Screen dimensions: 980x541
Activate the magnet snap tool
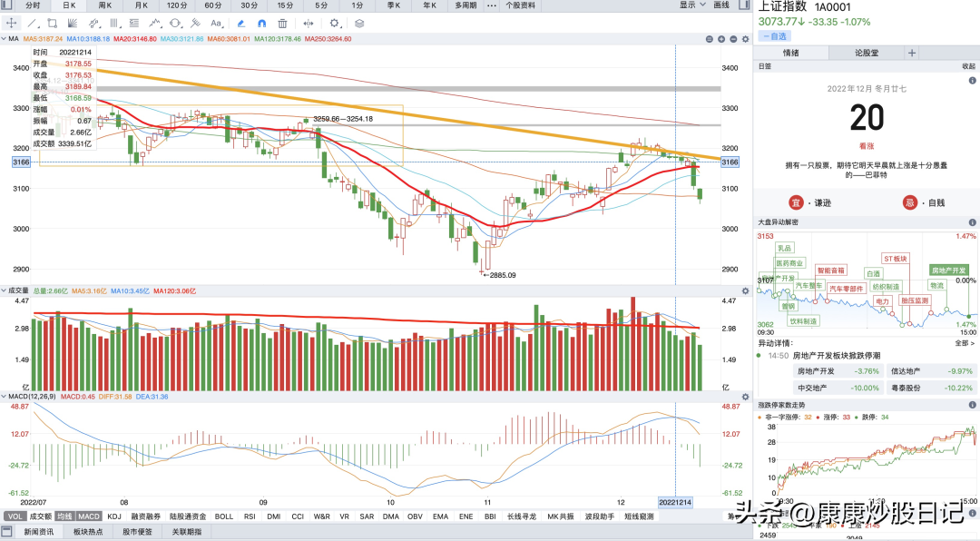click(262, 23)
